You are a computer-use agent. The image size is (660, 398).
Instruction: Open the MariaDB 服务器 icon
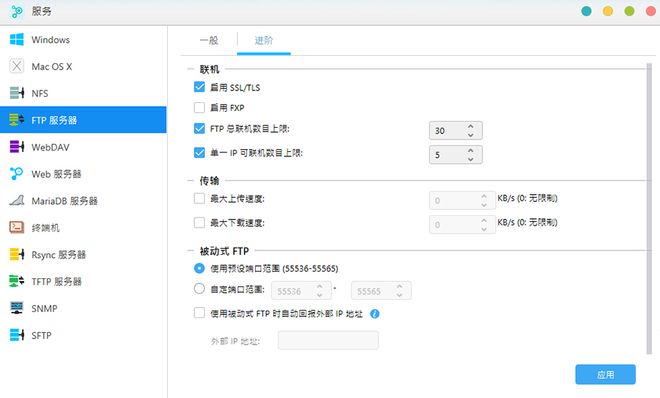(16, 201)
